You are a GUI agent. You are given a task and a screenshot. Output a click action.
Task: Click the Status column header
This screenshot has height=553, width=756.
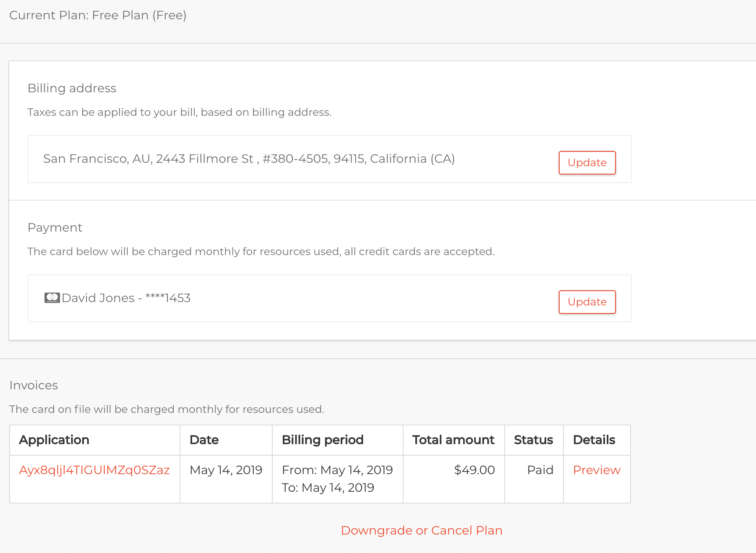(x=533, y=440)
